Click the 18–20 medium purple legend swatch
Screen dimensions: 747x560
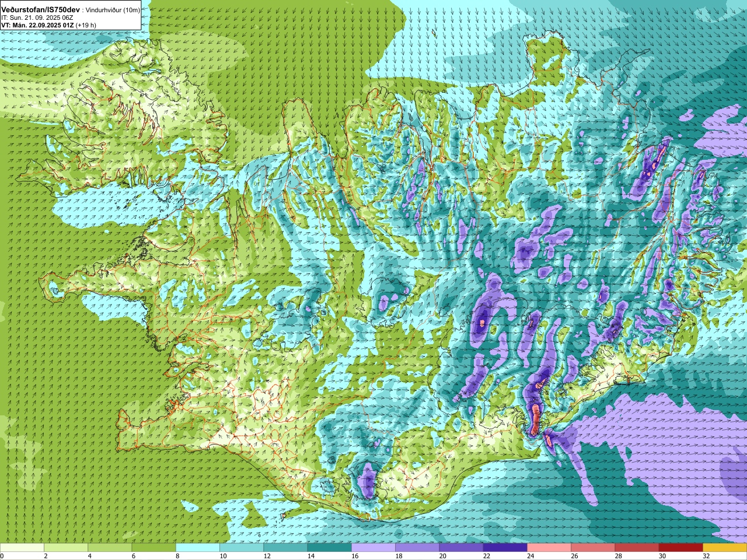pos(417,547)
